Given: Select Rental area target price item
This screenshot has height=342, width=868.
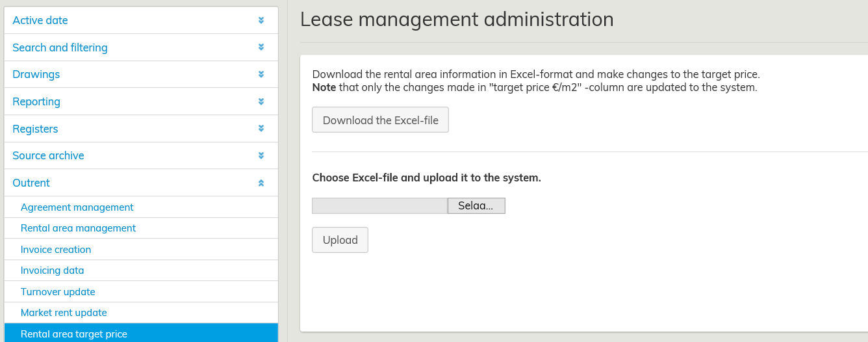Looking at the screenshot, I should 74,334.
